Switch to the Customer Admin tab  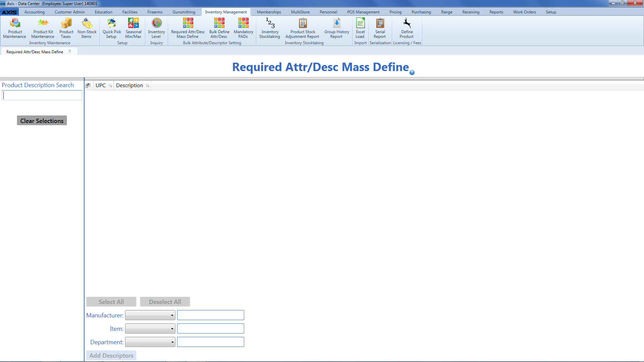pyautogui.click(x=70, y=12)
